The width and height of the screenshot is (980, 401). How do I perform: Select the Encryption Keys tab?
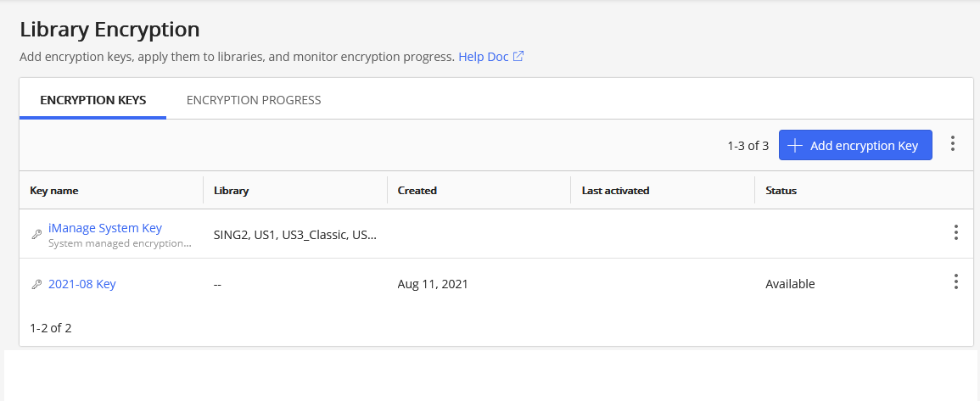[93, 100]
